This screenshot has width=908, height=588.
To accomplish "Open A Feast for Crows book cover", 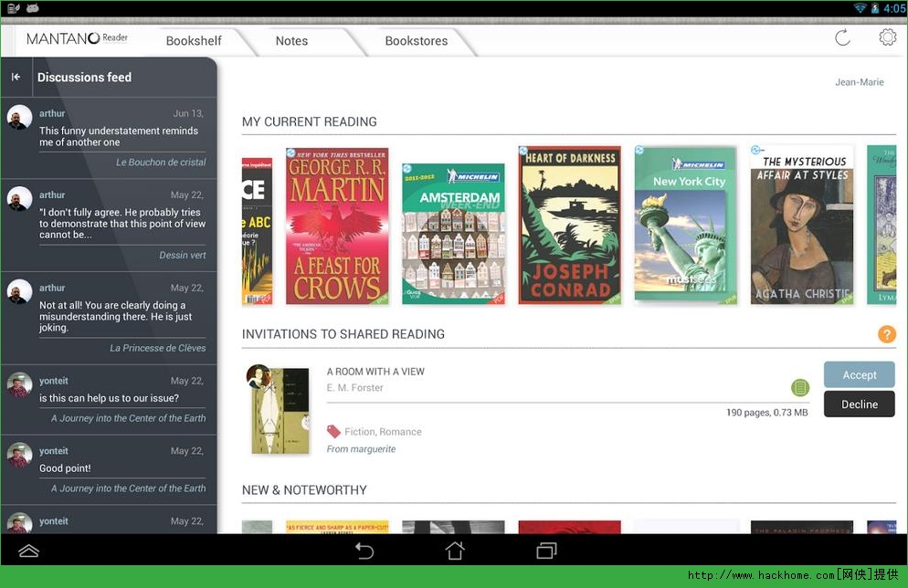I will pos(337,226).
